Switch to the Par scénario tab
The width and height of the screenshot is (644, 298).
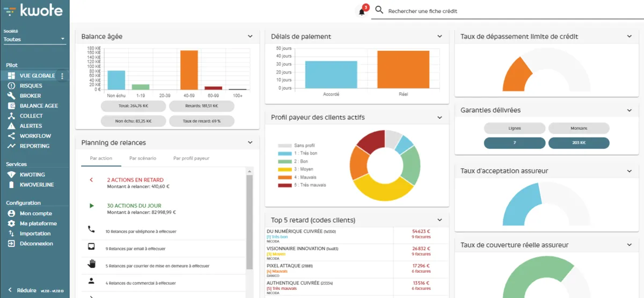[x=143, y=158]
